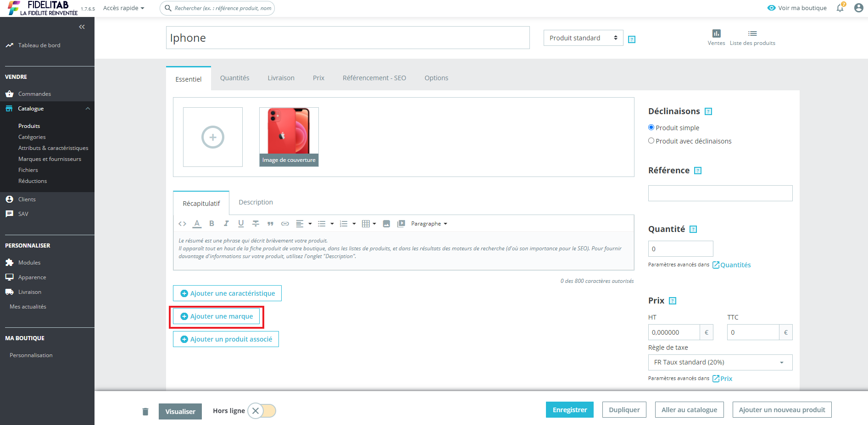Click Ajouter une marque button
This screenshot has width=868, height=425.
216,316
